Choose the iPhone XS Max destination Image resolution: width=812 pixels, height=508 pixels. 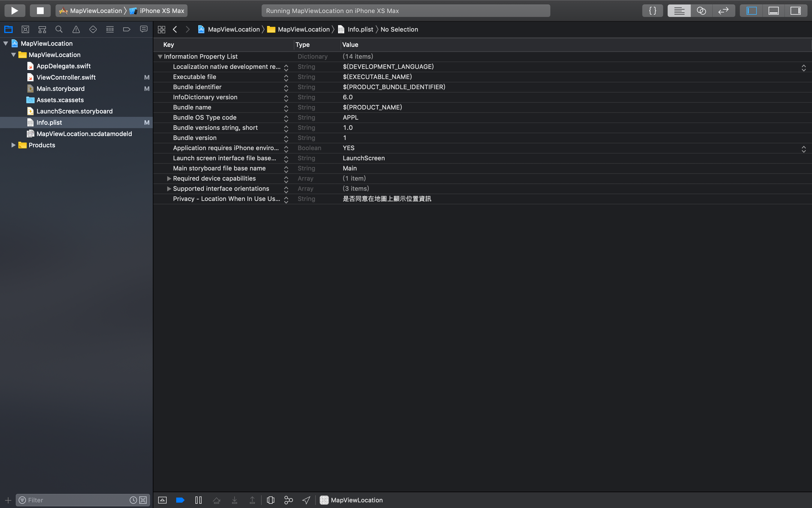coord(157,11)
